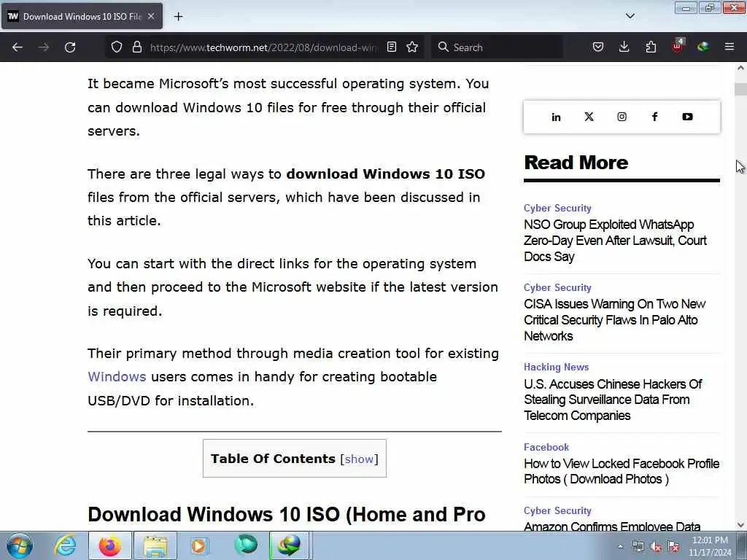Open a new tab with plus button
The height and width of the screenshot is (560, 747).
coord(178,17)
